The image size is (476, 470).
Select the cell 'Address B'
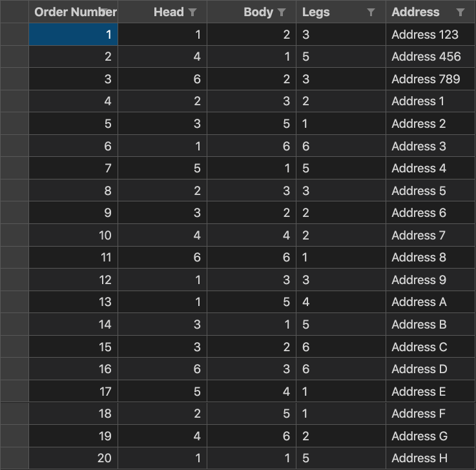click(x=430, y=324)
